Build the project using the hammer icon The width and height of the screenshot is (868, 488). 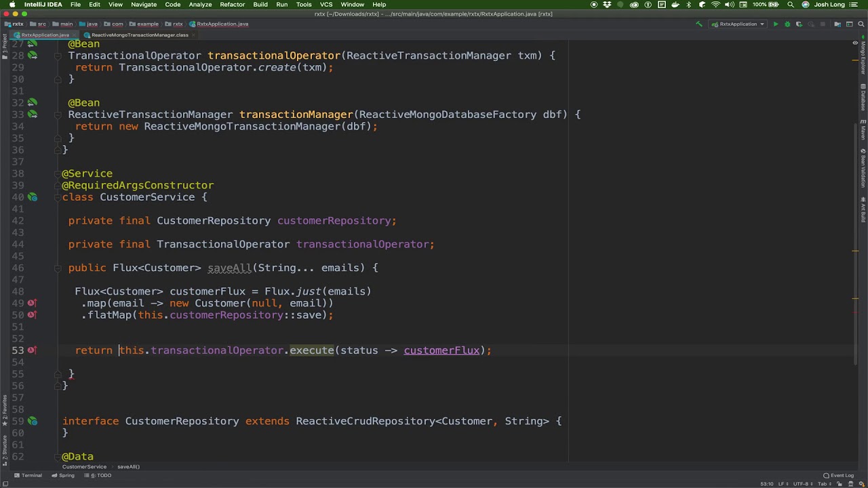click(698, 24)
